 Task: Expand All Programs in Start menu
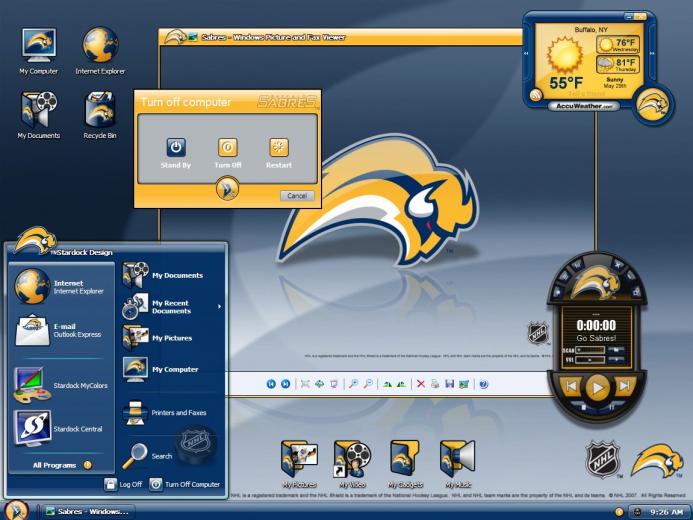coord(62,465)
